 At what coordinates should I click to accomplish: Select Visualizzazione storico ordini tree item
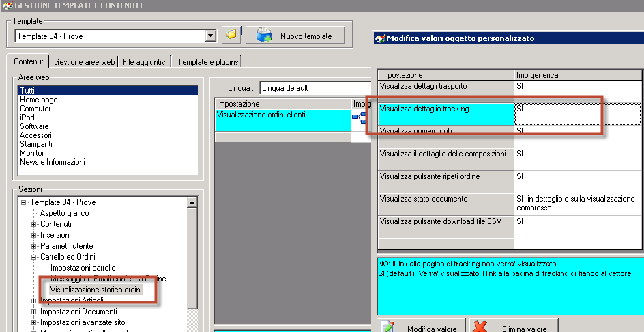(x=96, y=290)
